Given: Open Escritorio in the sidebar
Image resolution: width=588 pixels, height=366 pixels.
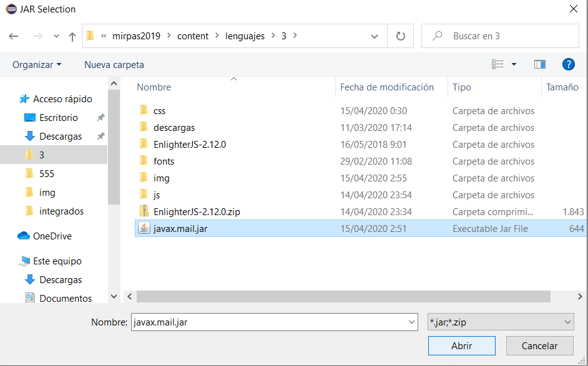Looking at the screenshot, I should coord(59,118).
